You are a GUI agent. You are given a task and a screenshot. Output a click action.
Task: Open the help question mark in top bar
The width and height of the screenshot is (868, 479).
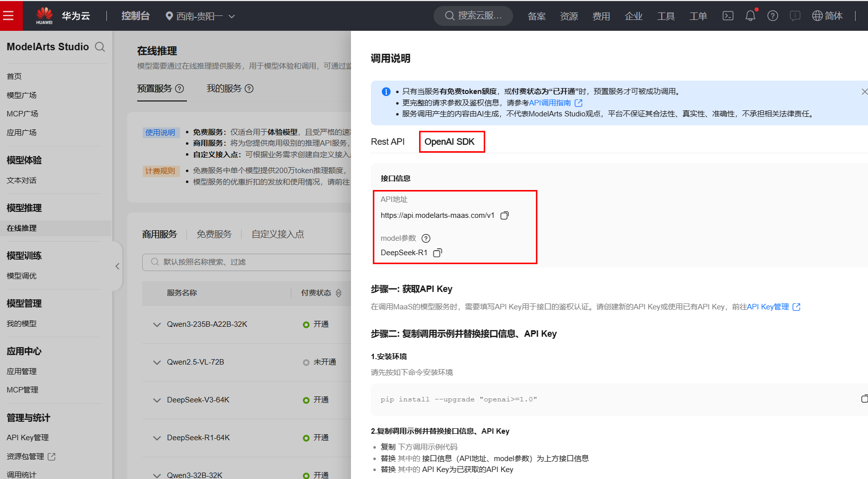tap(773, 16)
